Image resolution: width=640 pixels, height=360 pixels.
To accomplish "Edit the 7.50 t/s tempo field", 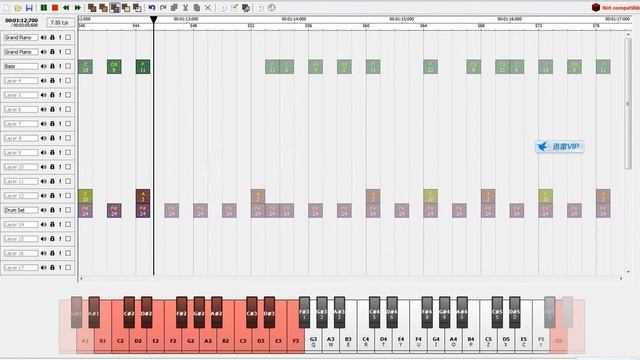I will [60, 22].
